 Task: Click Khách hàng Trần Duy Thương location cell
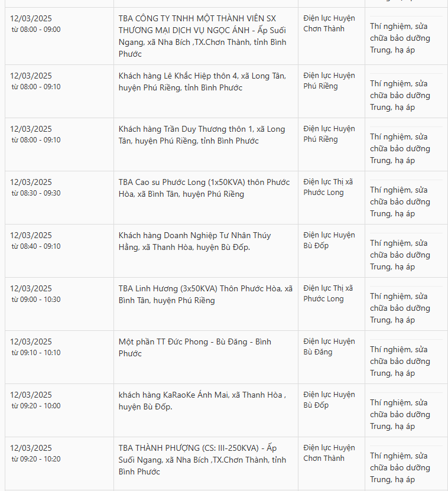click(202, 135)
